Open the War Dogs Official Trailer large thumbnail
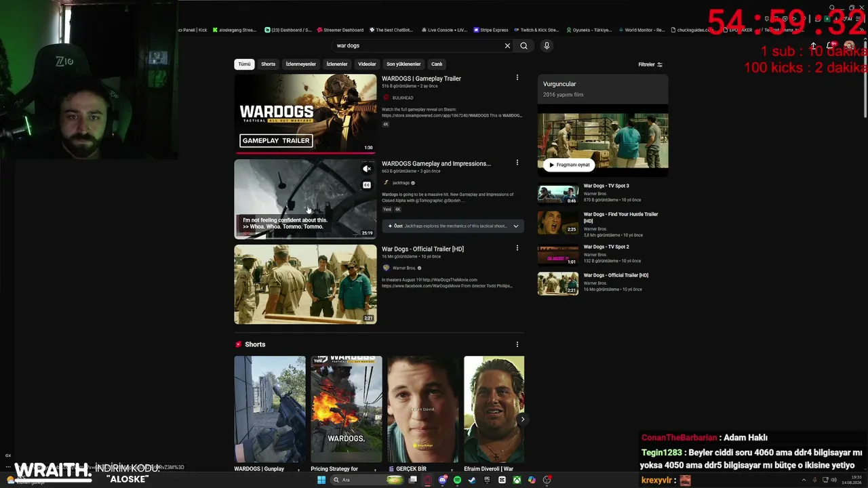 [305, 285]
